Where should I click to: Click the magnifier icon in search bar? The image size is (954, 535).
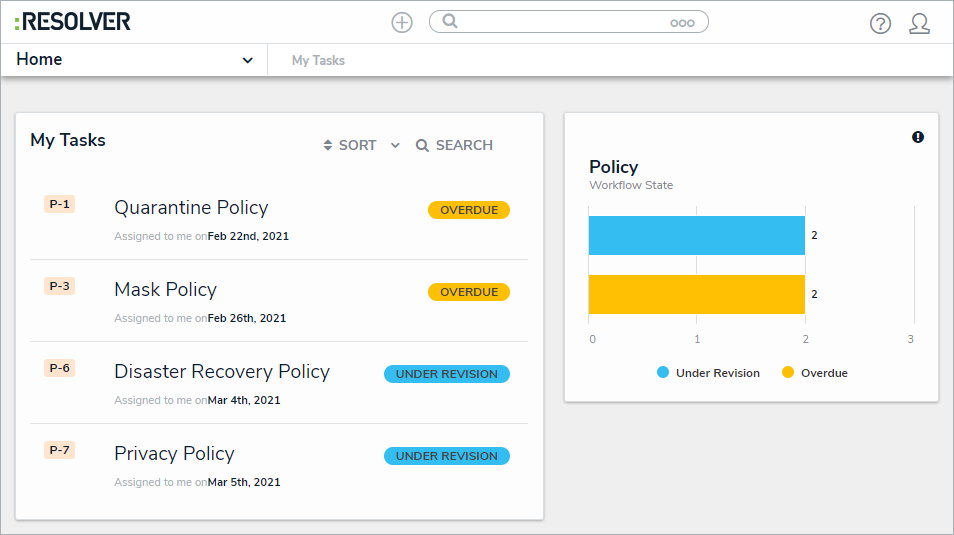point(450,21)
